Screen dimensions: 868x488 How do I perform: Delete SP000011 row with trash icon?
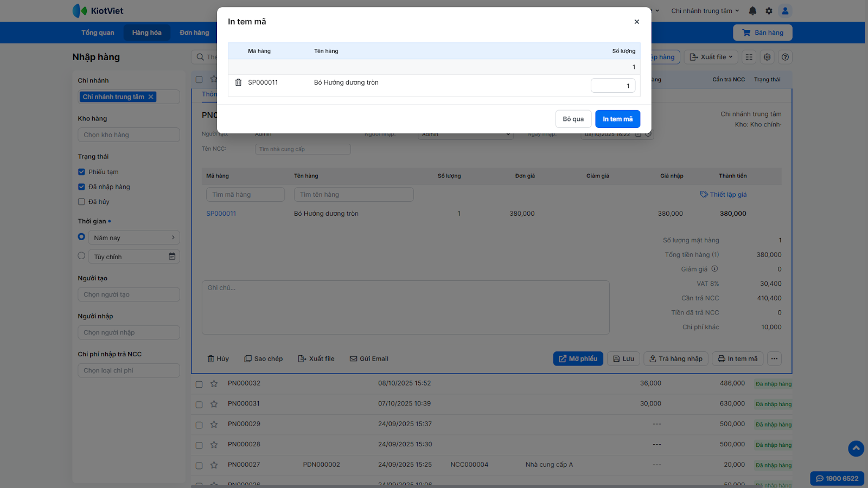click(x=238, y=82)
